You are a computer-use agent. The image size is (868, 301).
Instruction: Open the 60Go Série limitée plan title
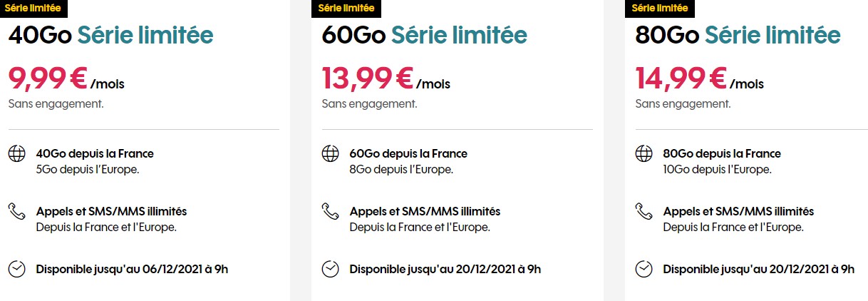pyautogui.click(x=424, y=35)
